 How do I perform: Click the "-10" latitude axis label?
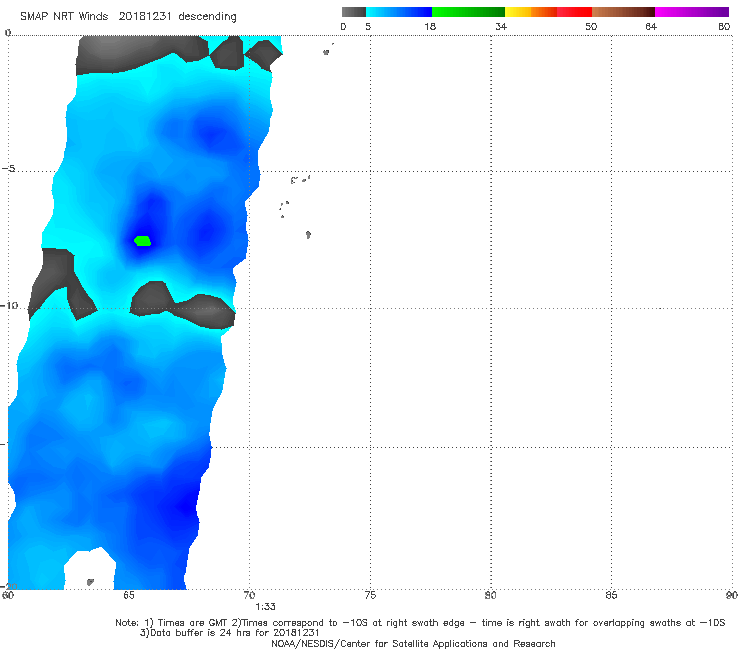tap(9, 305)
